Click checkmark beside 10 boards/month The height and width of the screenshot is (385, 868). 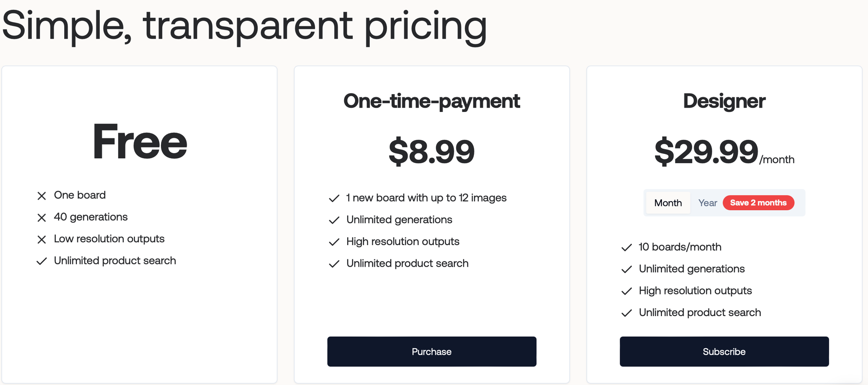click(626, 248)
